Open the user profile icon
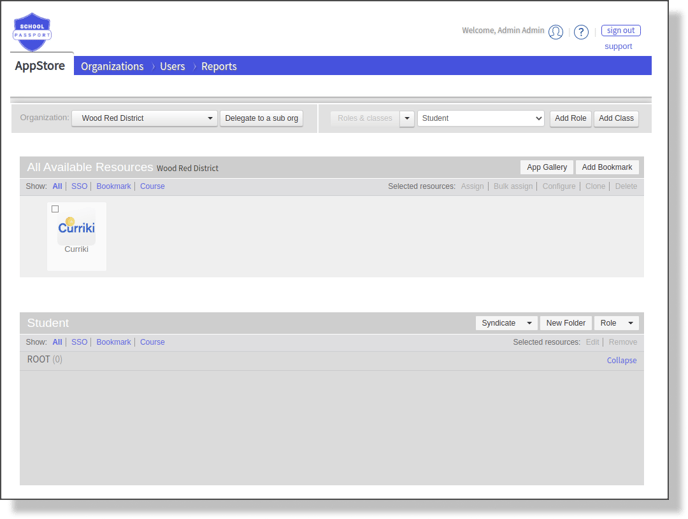This screenshot has height=519, width=688. 555,32
